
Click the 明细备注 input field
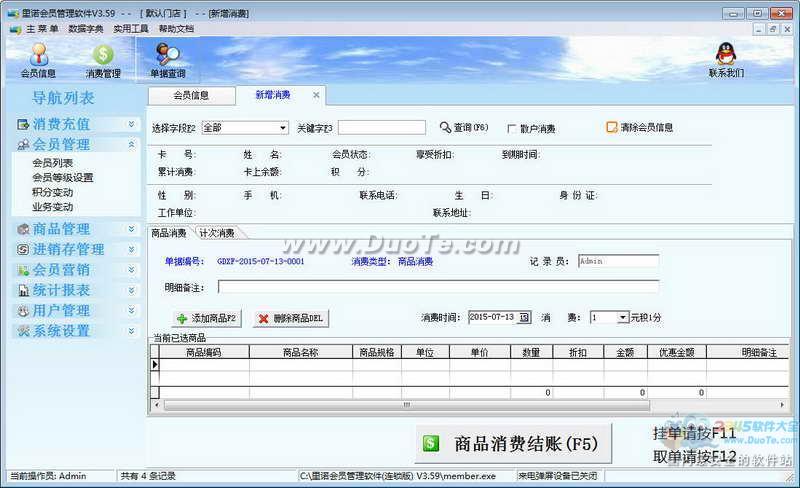[x=438, y=287]
